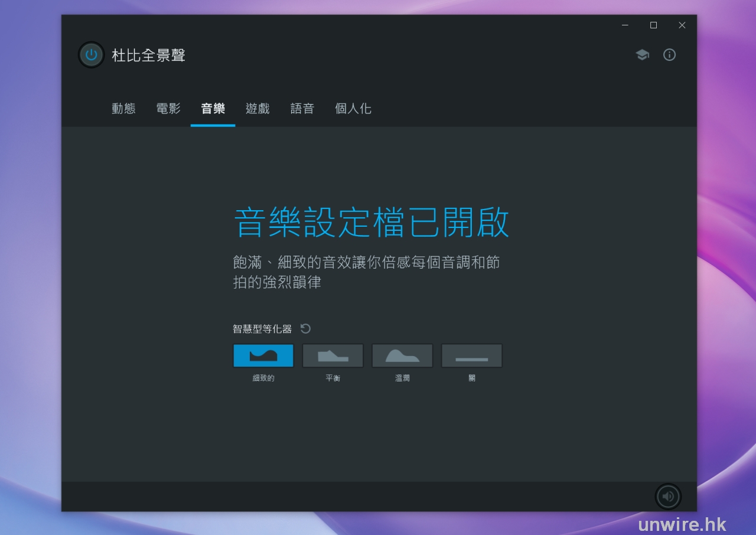Select the 細致的 equalizer preset
The height and width of the screenshot is (535, 756).
(263, 356)
